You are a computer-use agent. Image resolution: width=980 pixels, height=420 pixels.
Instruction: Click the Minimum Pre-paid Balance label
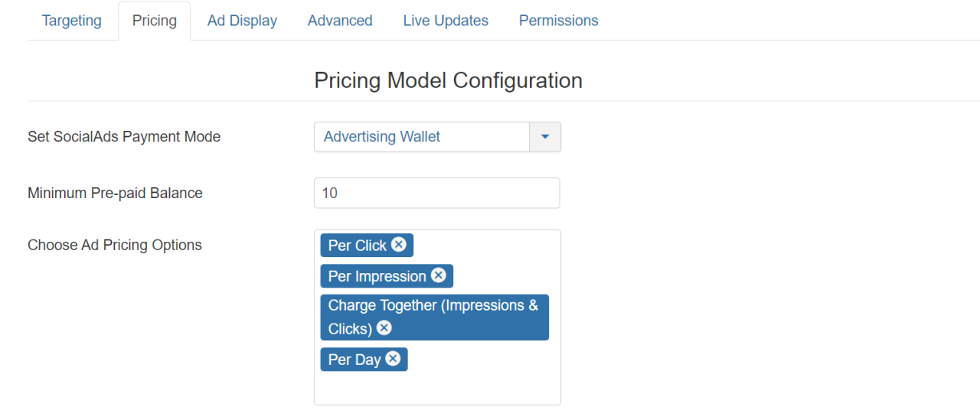click(x=115, y=193)
